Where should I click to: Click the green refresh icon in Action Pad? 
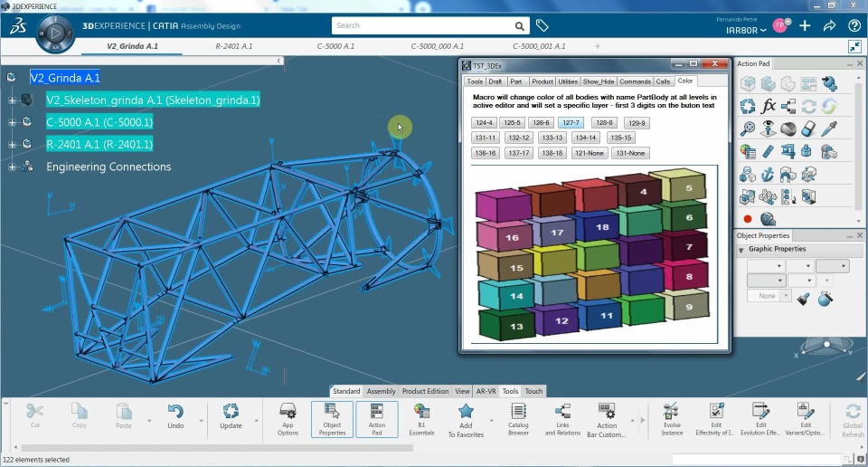829,106
